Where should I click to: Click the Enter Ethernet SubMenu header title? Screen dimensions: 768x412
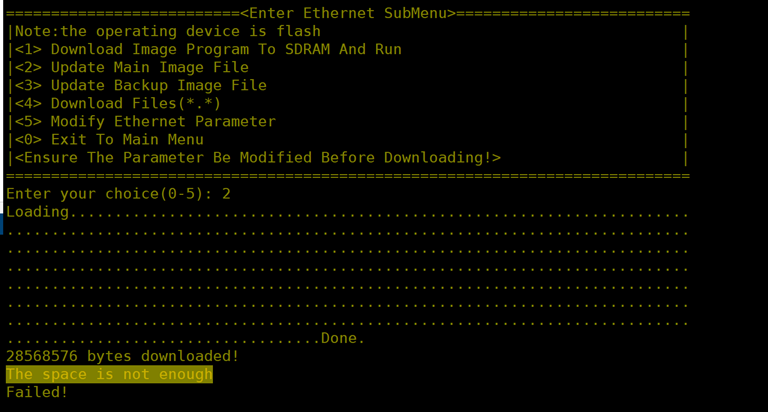[x=347, y=13]
